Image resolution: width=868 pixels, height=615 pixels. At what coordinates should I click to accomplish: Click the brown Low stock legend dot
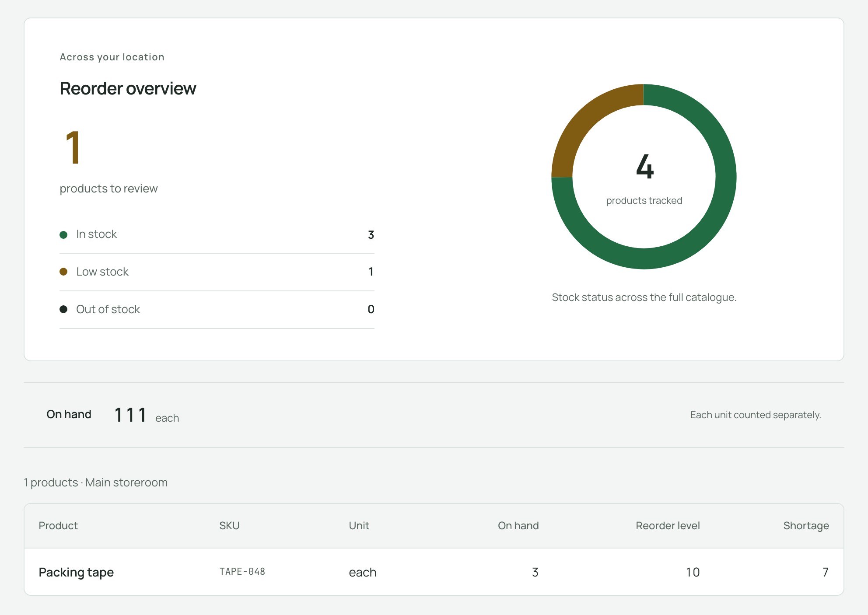click(x=63, y=272)
